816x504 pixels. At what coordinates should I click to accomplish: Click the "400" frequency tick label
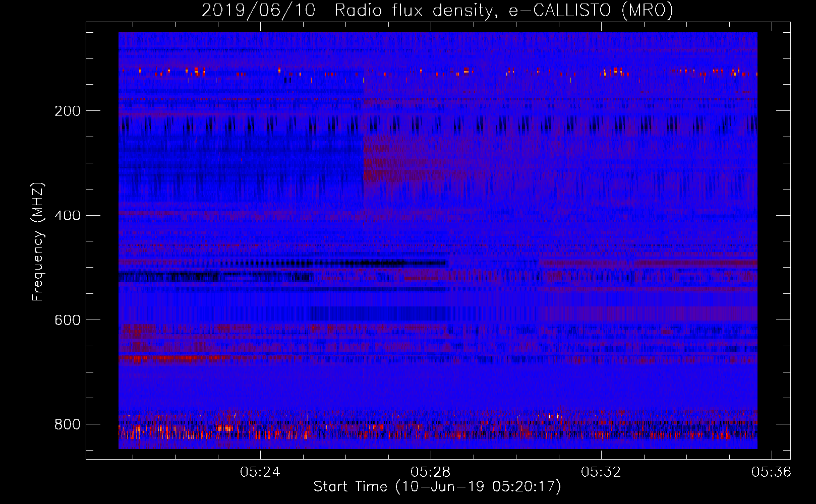pyautogui.click(x=68, y=216)
